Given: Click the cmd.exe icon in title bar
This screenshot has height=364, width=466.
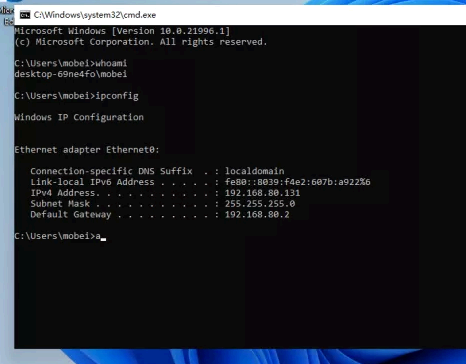Looking at the screenshot, I should point(25,15).
